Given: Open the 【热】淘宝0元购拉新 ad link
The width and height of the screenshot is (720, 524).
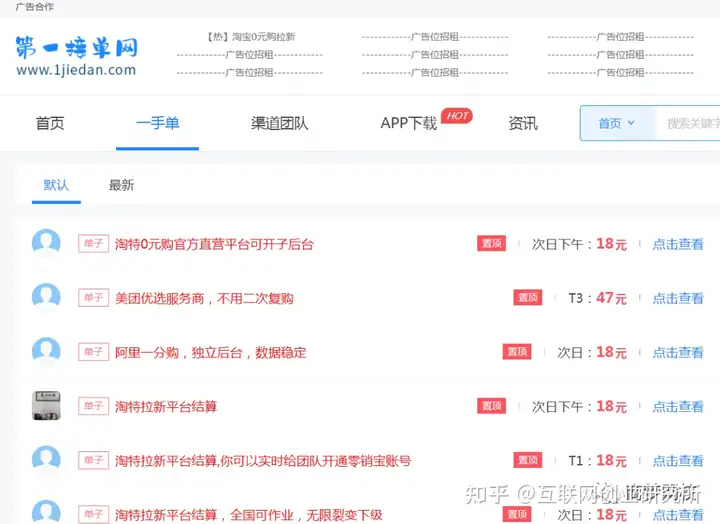Looking at the screenshot, I should tap(250, 37).
